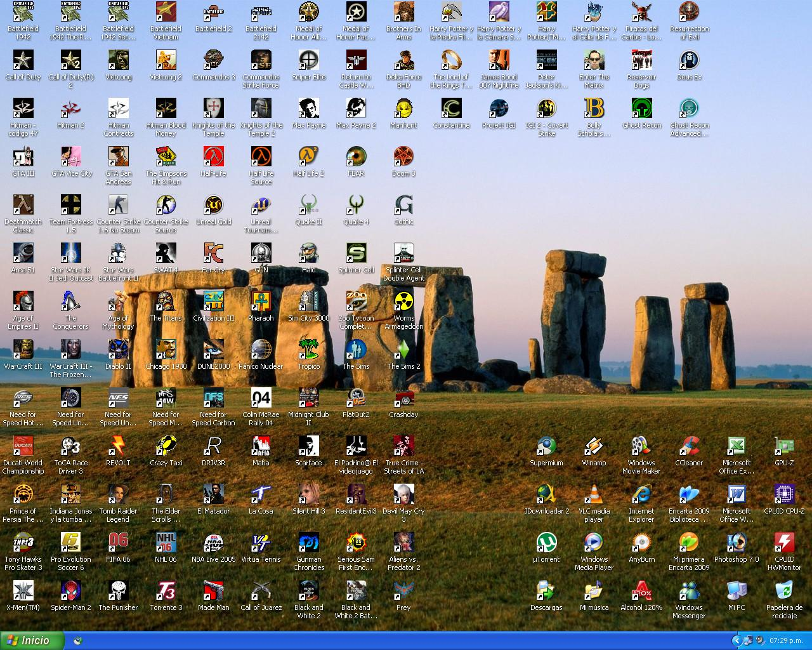Image resolution: width=812 pixels, height=650 pixels.
Task: Select the Scarface icon
Action: (309, 452)
